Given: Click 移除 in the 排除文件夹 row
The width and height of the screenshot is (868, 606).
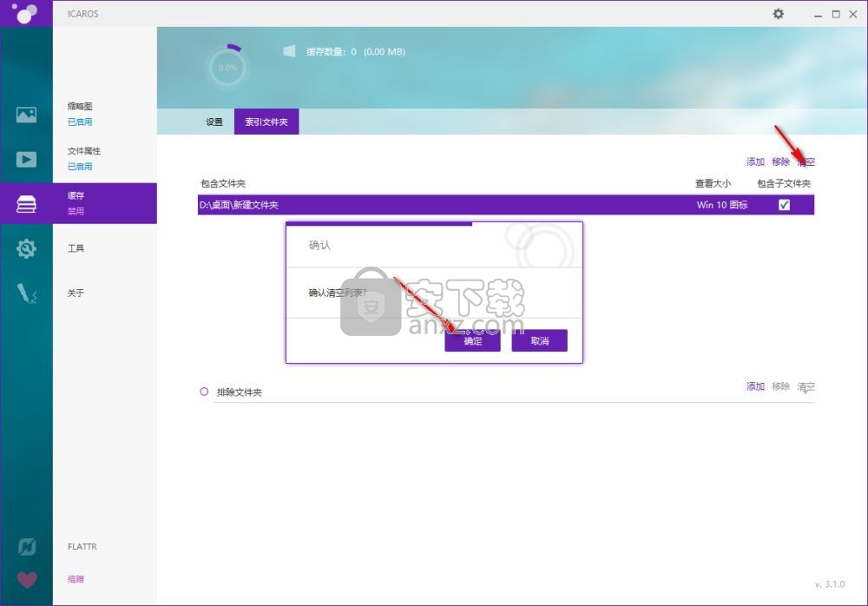Looking at the screenshot, I should pyautogui.click(x=780, y=386).
